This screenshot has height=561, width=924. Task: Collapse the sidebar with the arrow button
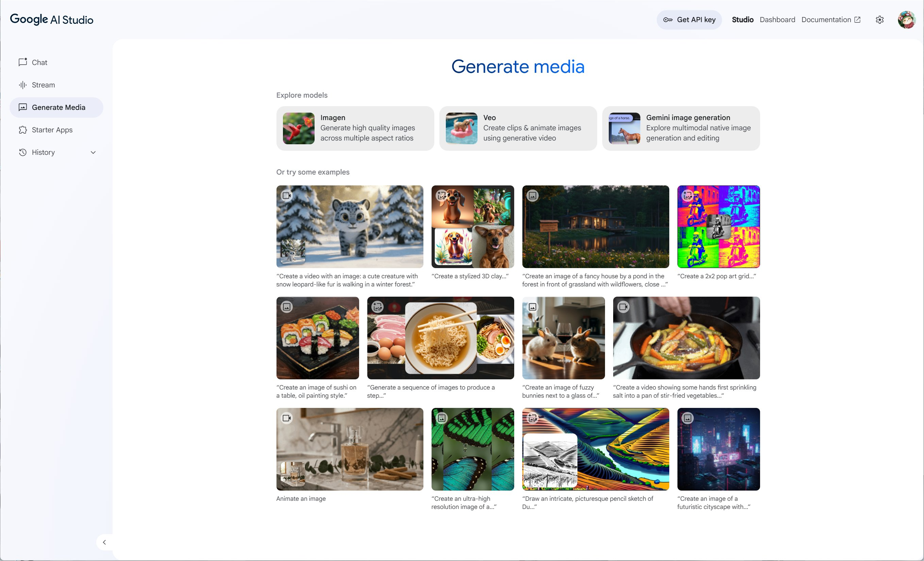(105, 542)
